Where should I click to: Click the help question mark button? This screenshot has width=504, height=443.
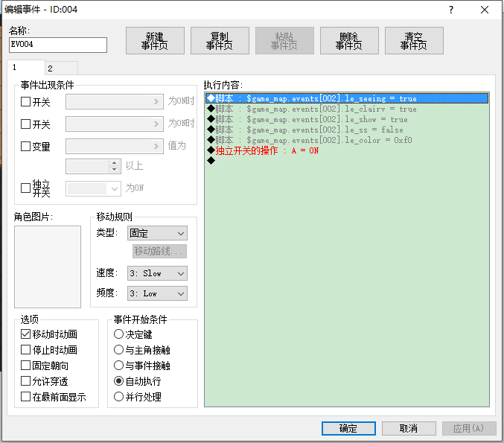(x=451, y=10)
